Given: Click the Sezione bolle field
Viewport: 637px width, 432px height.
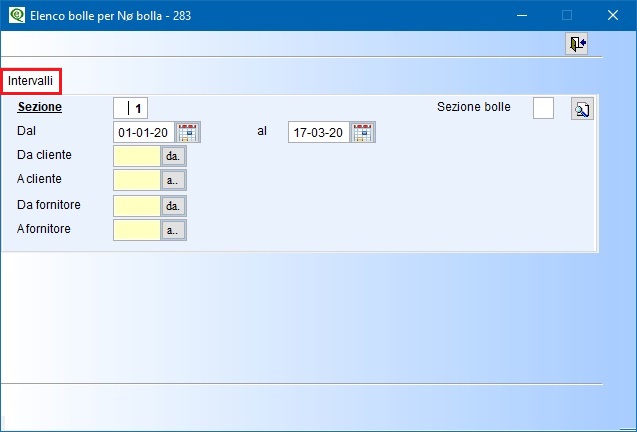Looking at the screenshot, I should pos(543,108).
